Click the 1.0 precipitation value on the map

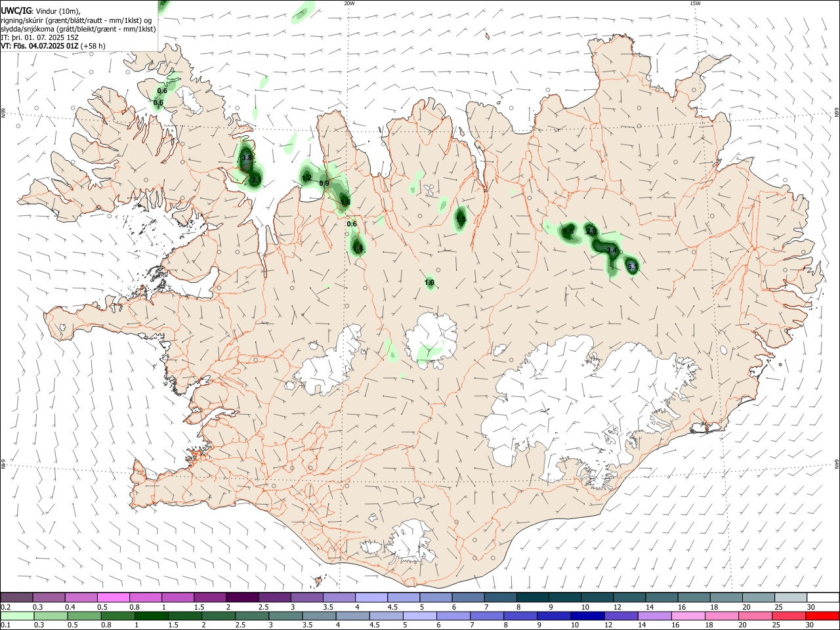point(429,283)
